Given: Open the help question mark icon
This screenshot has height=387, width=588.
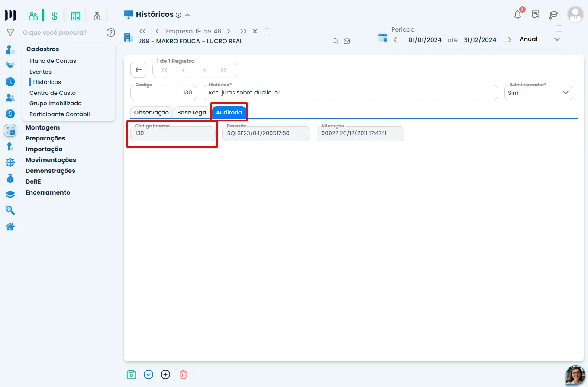Looking at the screenshot, I should [111, 33].
